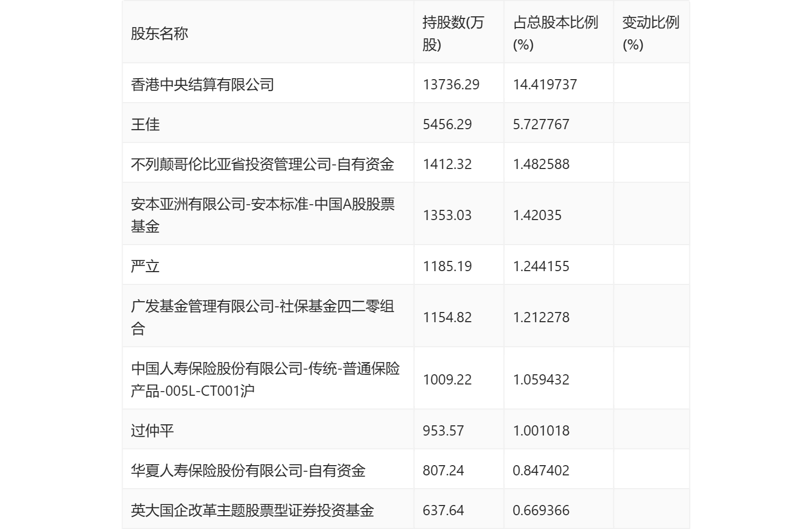
Task: Click share count 13736.29
Action: point(451,84)
